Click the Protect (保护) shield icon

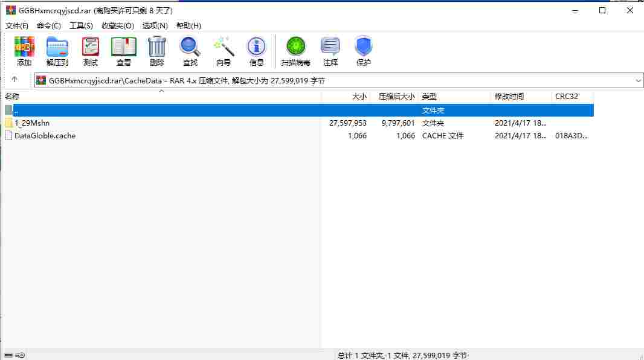pos(364,47)
